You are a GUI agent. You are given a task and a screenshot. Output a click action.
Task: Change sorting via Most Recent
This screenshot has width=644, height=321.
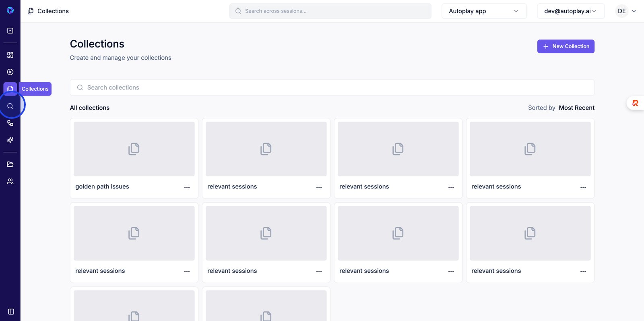point(576,108)
